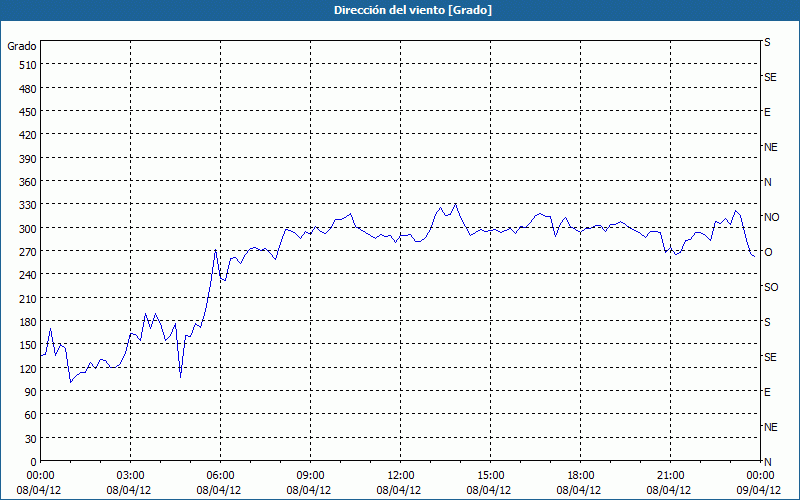Click the 510 y-axis value

(28, 65)
